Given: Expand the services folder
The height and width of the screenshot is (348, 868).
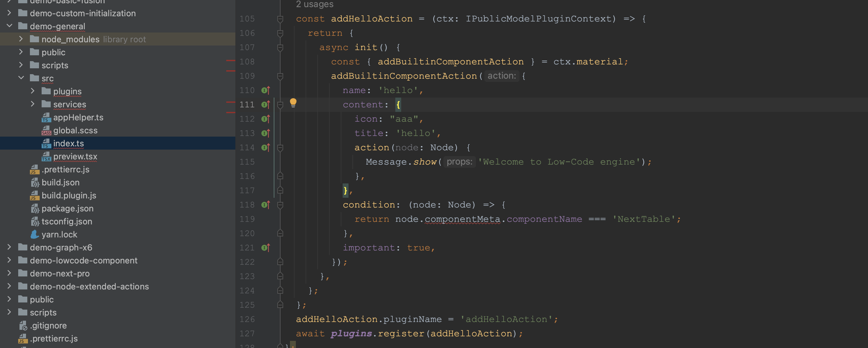Looking at the screenshot, I should [x=33, y=104].
